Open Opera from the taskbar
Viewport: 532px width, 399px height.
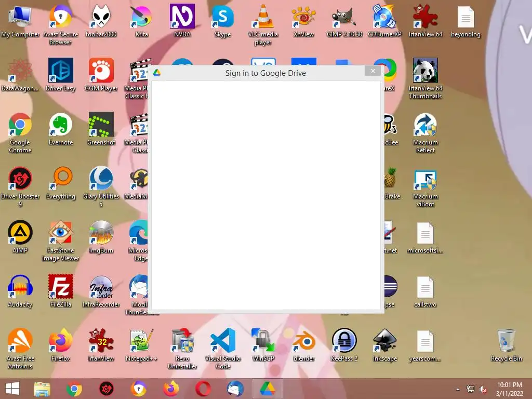click(203, 389)
